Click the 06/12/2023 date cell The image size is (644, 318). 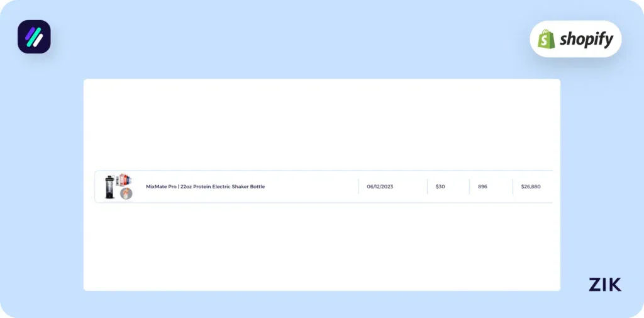point(380,187)
